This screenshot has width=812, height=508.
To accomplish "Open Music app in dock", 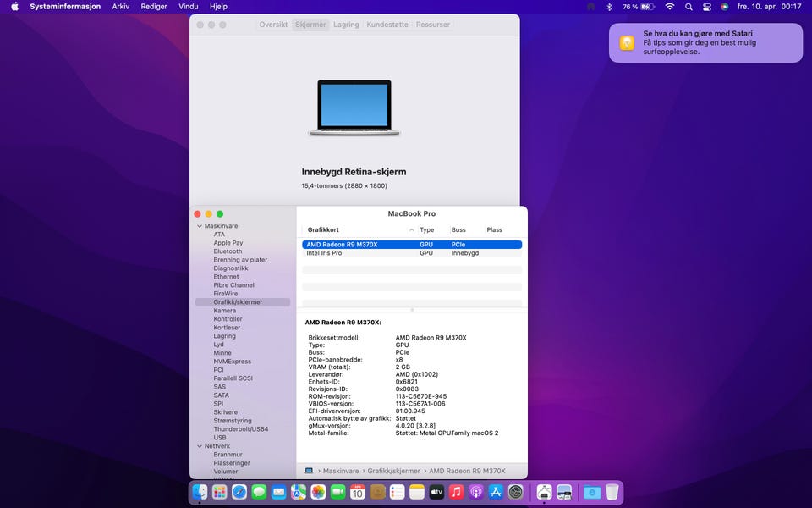I will [456, 491].
